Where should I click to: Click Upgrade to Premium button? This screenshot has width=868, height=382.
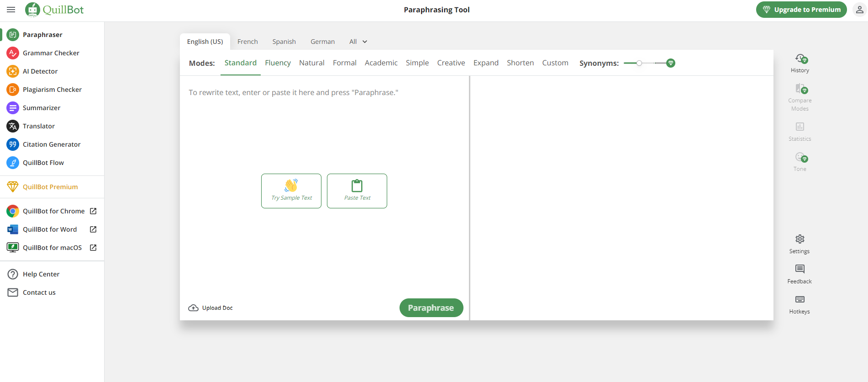(x=801, y=10)
